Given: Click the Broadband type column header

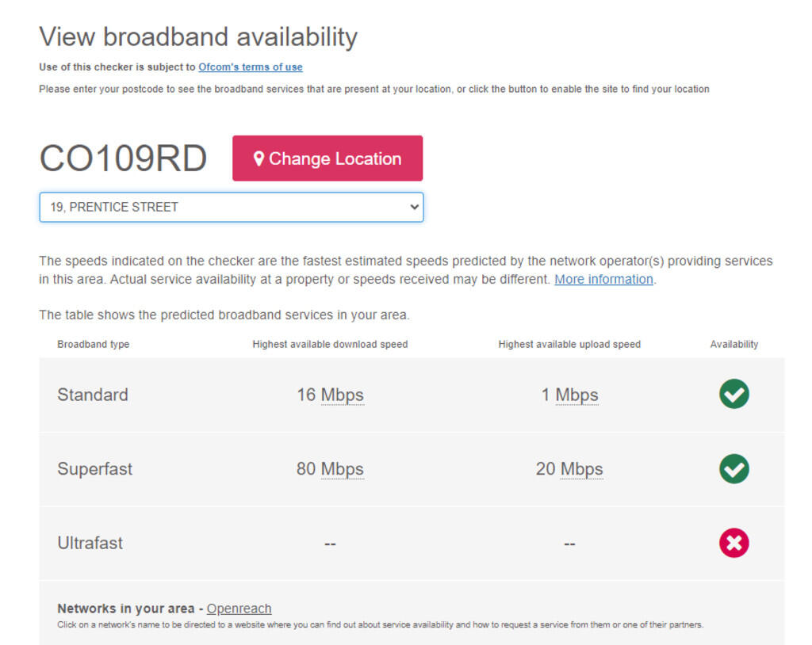Looking at the screenshot, I should click(x=94, y=345).
